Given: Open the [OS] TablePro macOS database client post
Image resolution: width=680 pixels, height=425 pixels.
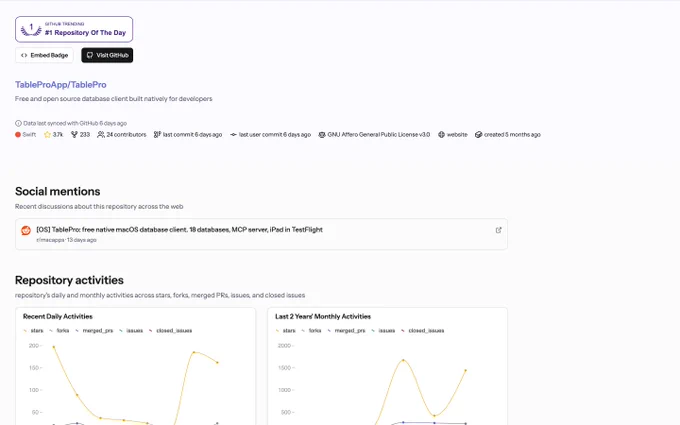Looking at the screenshot, I should (x=179, y=229).
